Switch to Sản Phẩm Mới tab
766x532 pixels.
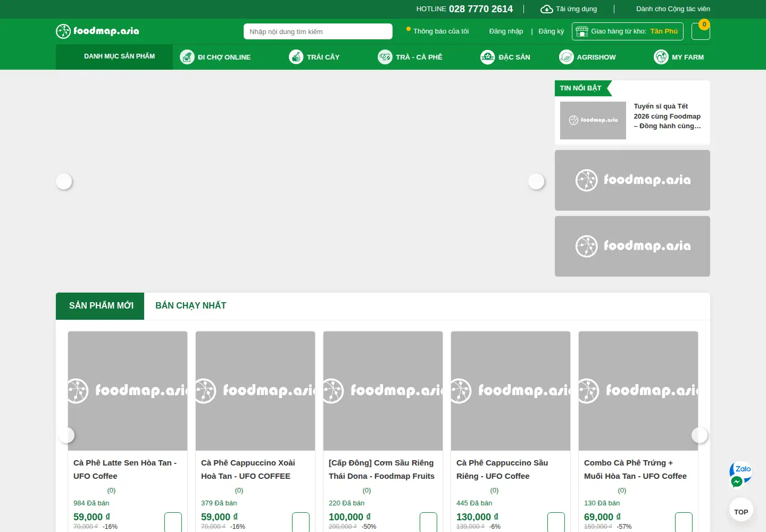[x=100, y=306]
